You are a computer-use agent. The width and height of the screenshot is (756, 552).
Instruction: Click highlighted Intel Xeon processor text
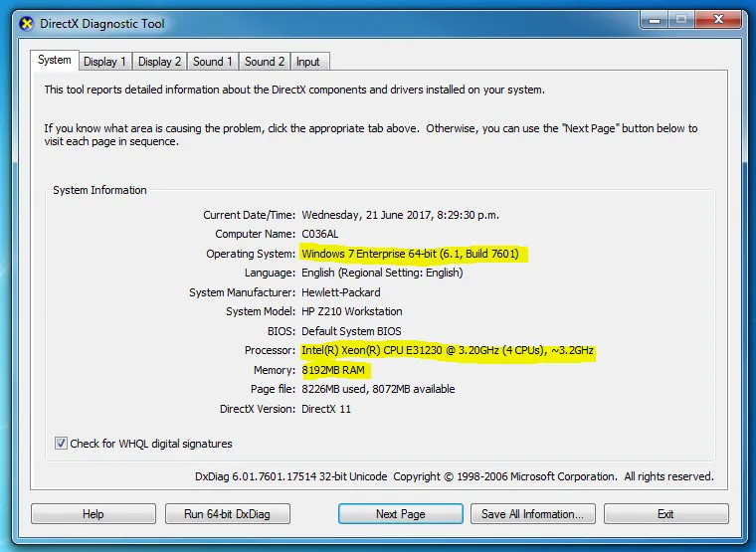[x=448, y=350]
